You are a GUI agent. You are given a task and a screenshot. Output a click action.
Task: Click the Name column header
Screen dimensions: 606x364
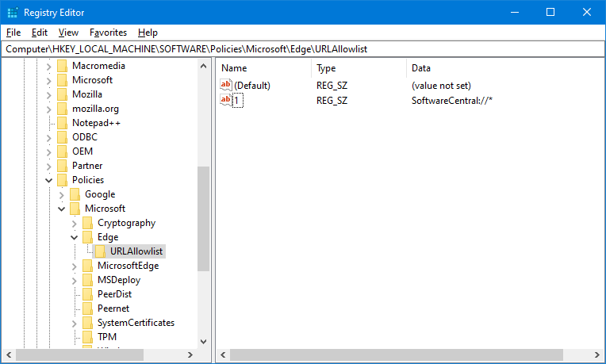[x=234, y=68]
